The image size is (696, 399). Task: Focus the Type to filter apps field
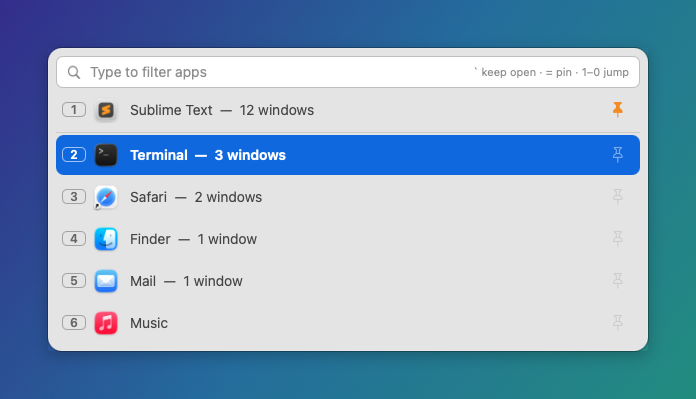(x=348, y=72)
